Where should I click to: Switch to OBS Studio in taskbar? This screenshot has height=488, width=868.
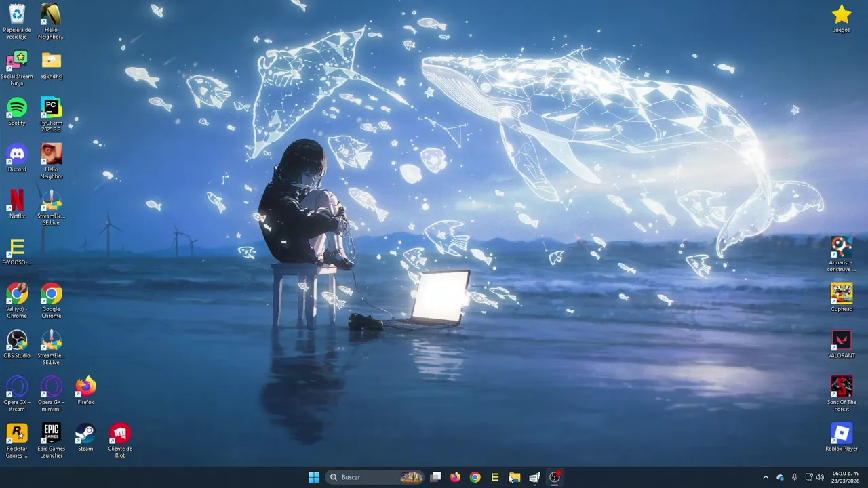click(x=555, y=477)
